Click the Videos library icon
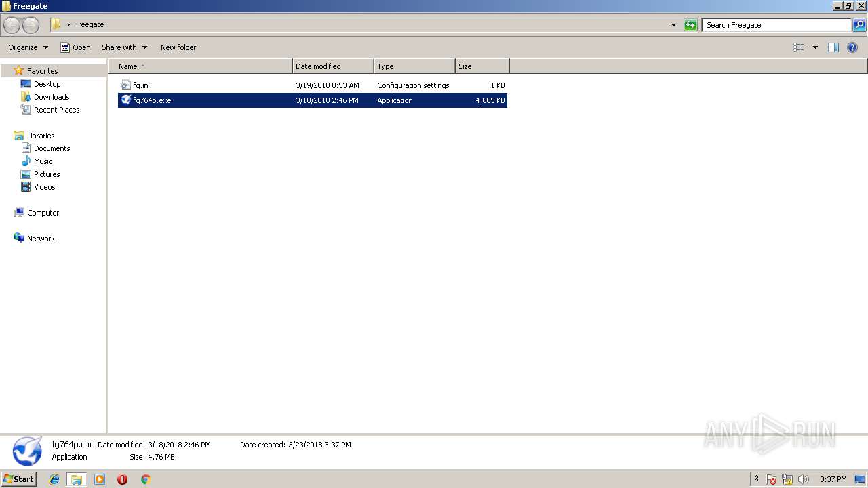Viewport: 868px width, 488px height. (26, 187)
